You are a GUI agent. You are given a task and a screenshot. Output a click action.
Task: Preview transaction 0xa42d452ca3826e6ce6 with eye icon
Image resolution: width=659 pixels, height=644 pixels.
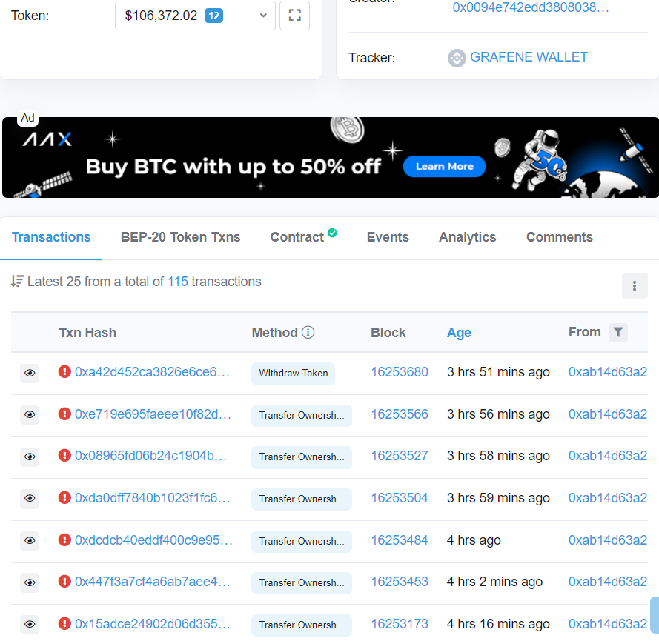coord(30,373)
